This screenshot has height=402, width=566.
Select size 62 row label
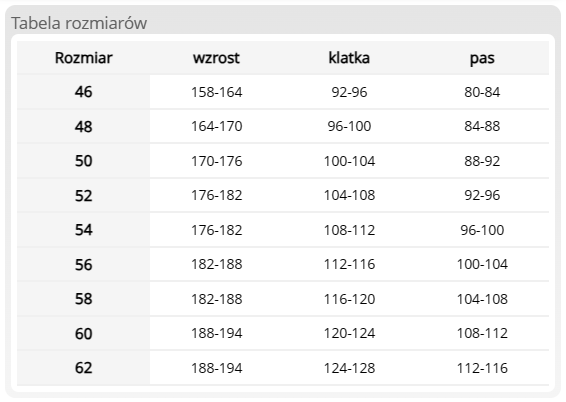[83, 368]
